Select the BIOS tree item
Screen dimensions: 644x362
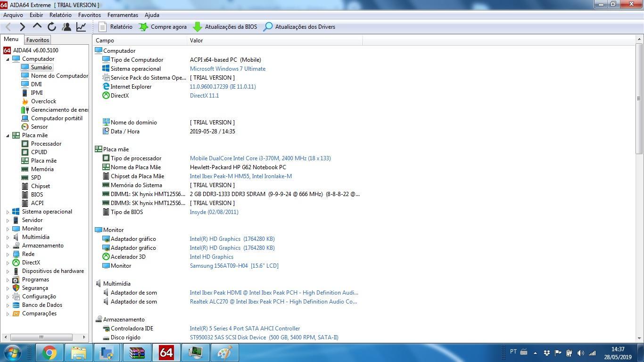click(x=37, y=195)
